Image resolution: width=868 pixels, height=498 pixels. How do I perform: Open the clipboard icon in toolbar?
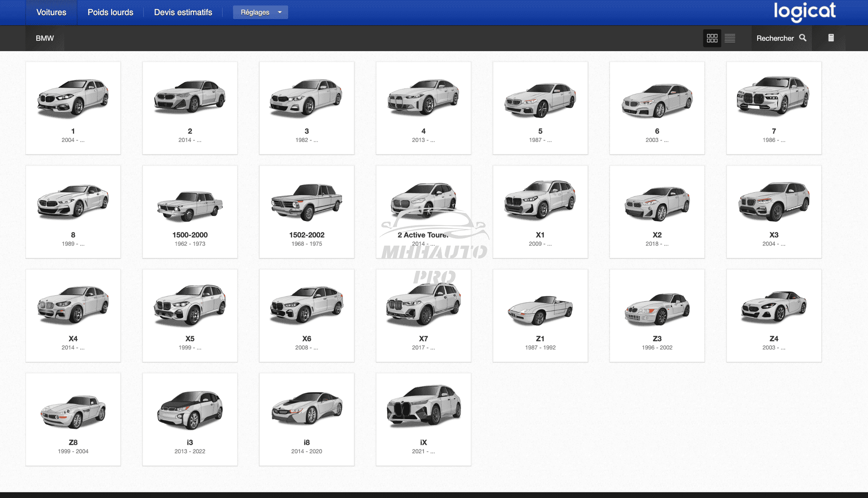(x=831, y=38)
